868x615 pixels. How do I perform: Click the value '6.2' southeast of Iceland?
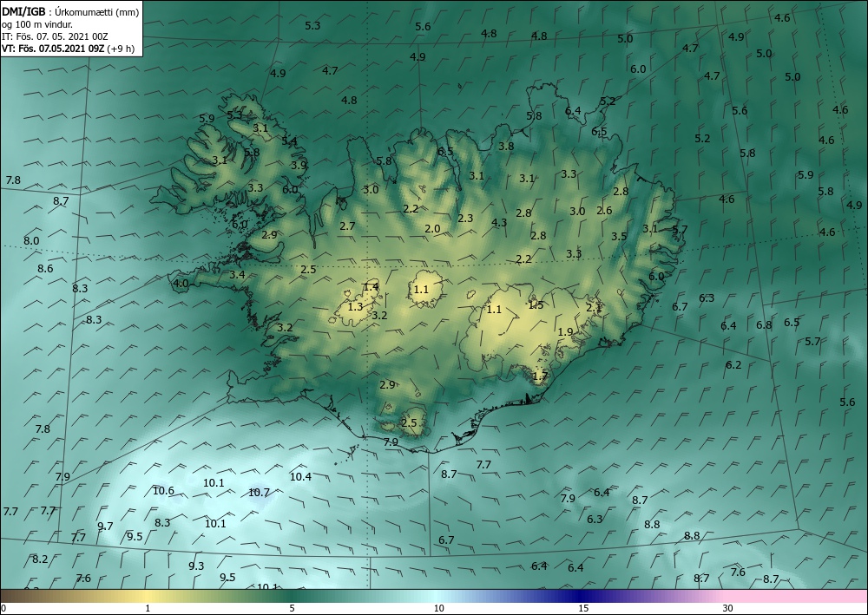point(733,365)
